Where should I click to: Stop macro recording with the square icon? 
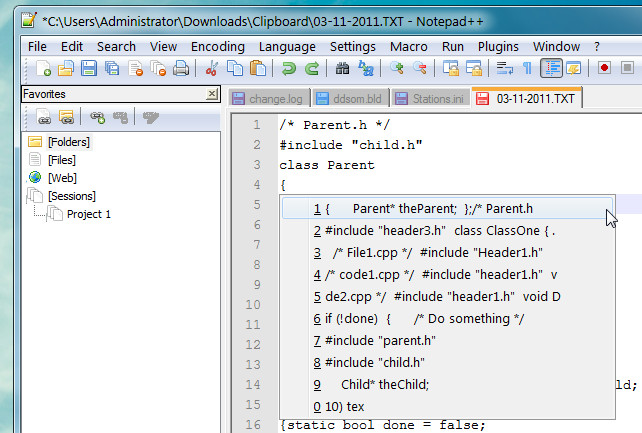[627, 68]
